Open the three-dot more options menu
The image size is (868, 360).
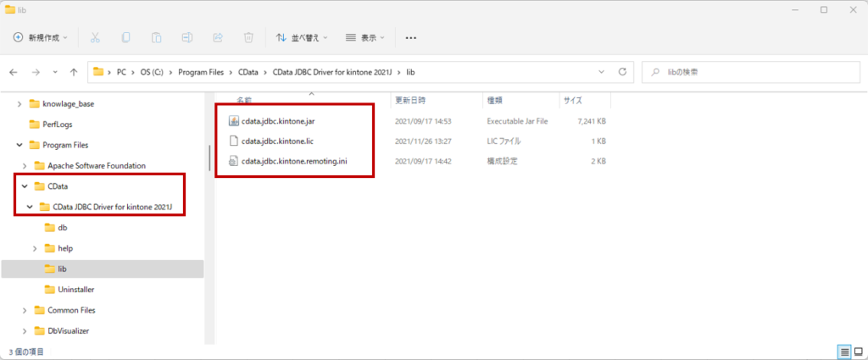click(x=410, y=37)
